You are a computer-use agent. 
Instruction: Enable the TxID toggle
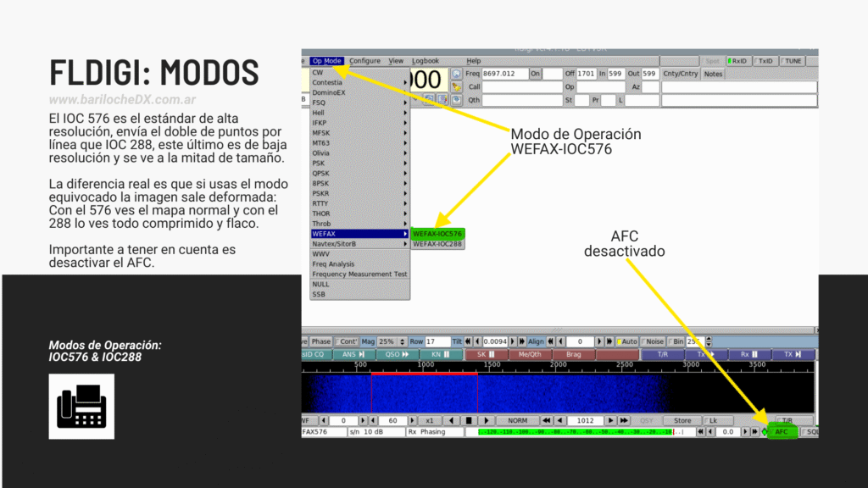click(764, 61)
